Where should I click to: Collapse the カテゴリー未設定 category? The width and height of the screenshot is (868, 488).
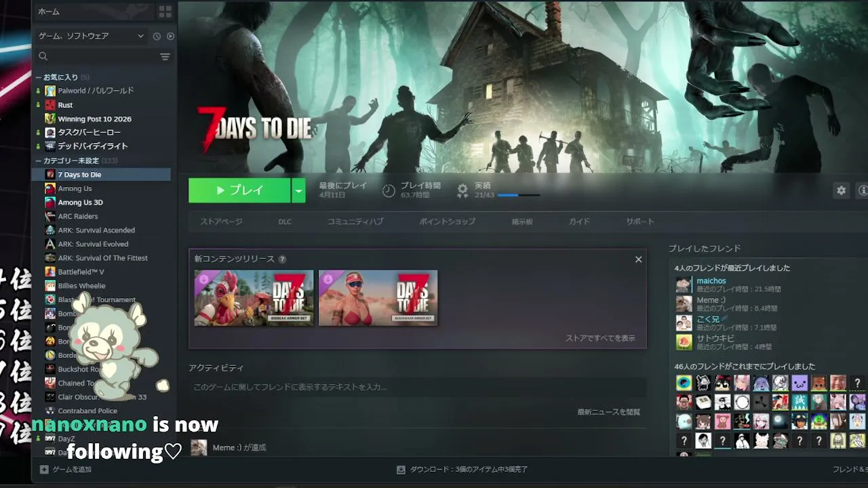pyautogui.click(x=39, y=161)
